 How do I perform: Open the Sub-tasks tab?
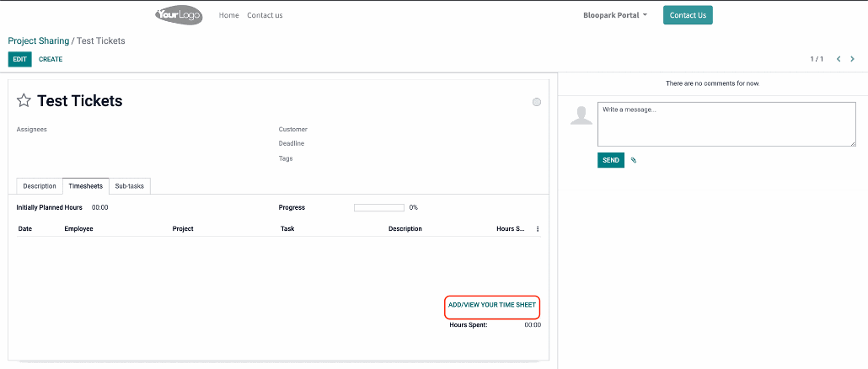click(x=130, y=186)
